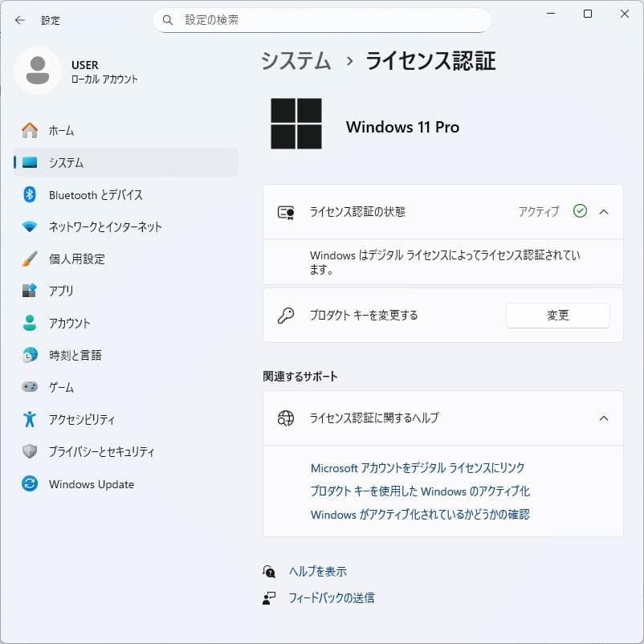Navigate back using the arrow button
The width and height of the screenshot is (644, 644).
tap(19, 20)
